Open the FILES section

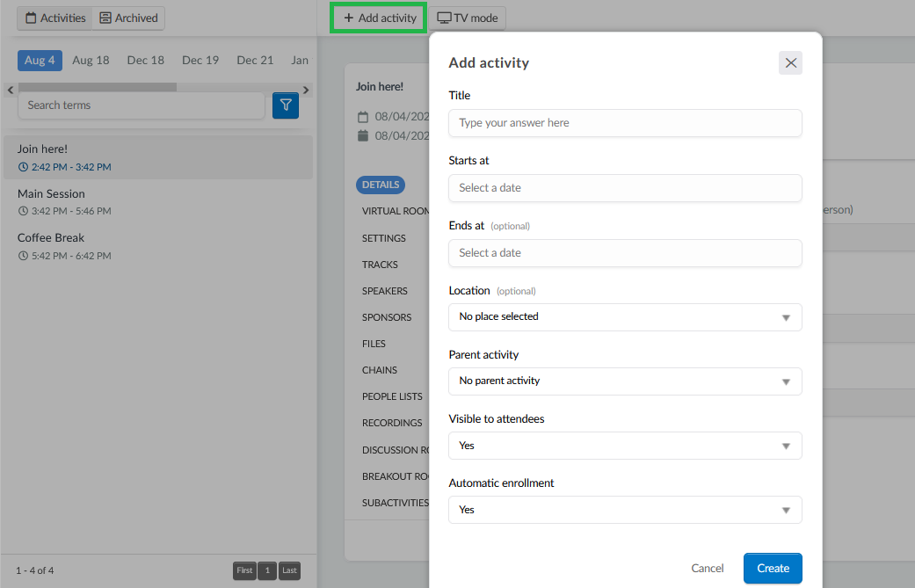[374, 344]
